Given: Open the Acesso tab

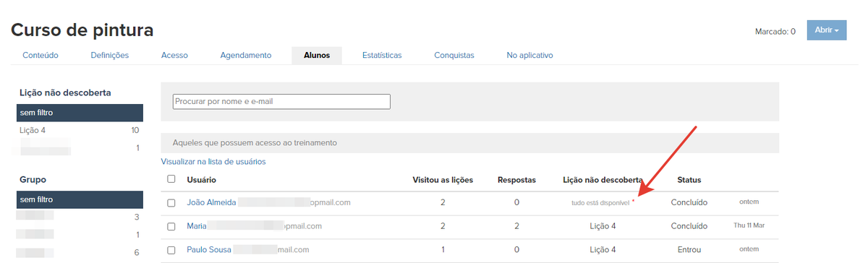Looking at the screenshot, I should click(174, 55).
